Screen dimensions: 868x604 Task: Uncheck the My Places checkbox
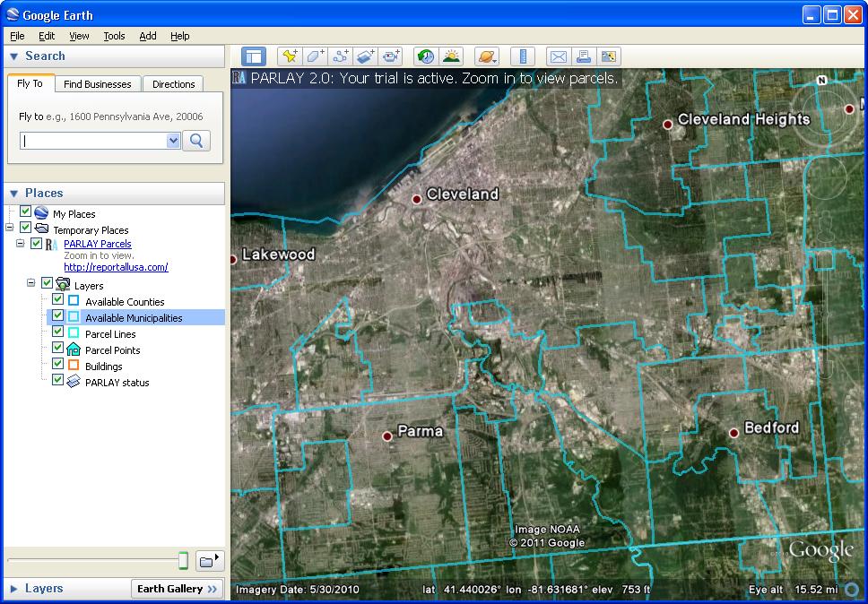click(x=25, y=211)
